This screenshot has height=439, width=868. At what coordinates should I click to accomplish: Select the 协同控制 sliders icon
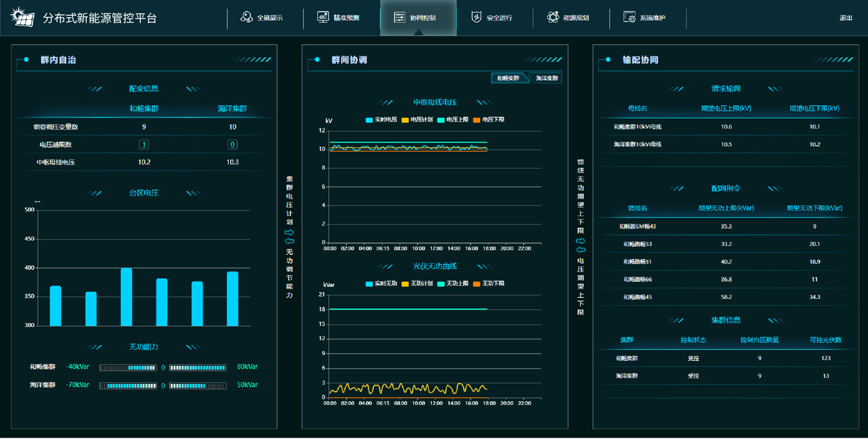399,18
